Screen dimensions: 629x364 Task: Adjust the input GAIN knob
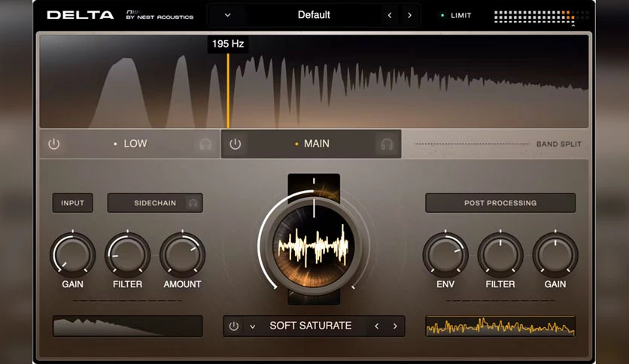click(x=73, y=254)
